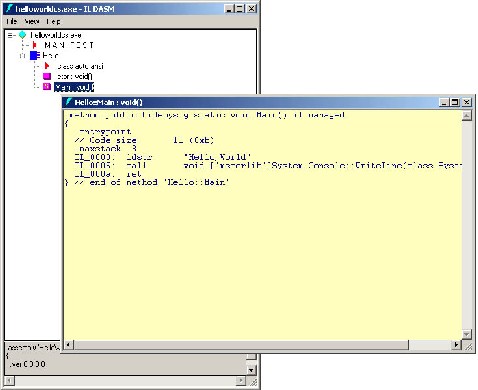Screen dimensions: 478x390
Task: Click the Hello::Main window title icon
Action: (69, 102)
